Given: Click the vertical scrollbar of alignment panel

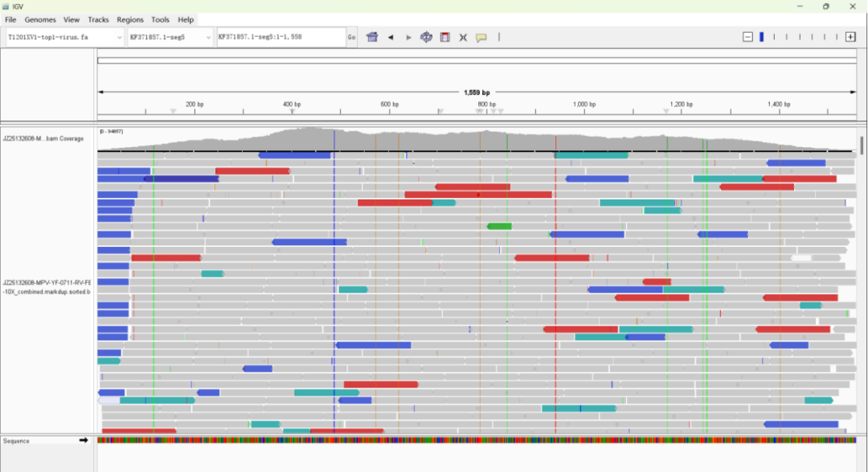Looking at the screenshot, I should [862, 146].
